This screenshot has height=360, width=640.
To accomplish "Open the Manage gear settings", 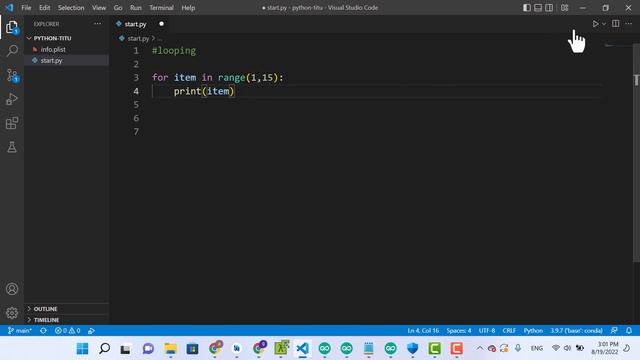I will (x=12, y=313).
